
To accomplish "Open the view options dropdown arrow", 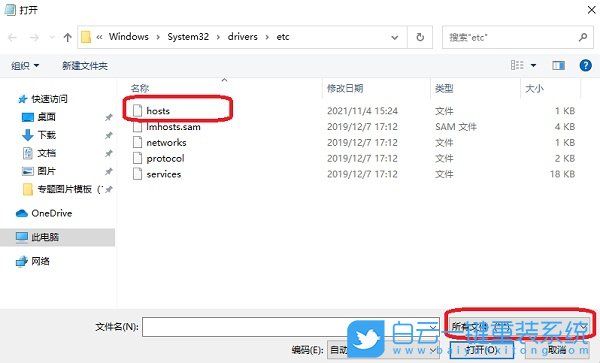I will (533, 66).
